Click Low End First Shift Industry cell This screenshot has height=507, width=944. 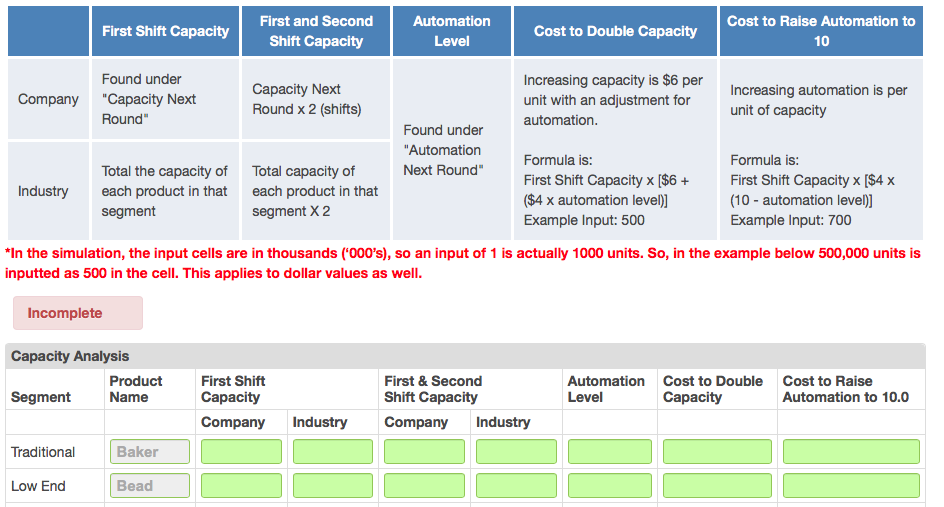[x=333, y=485]
